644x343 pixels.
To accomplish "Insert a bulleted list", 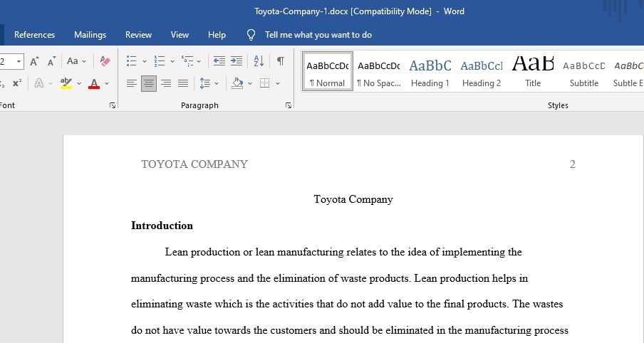I will 131,61.
